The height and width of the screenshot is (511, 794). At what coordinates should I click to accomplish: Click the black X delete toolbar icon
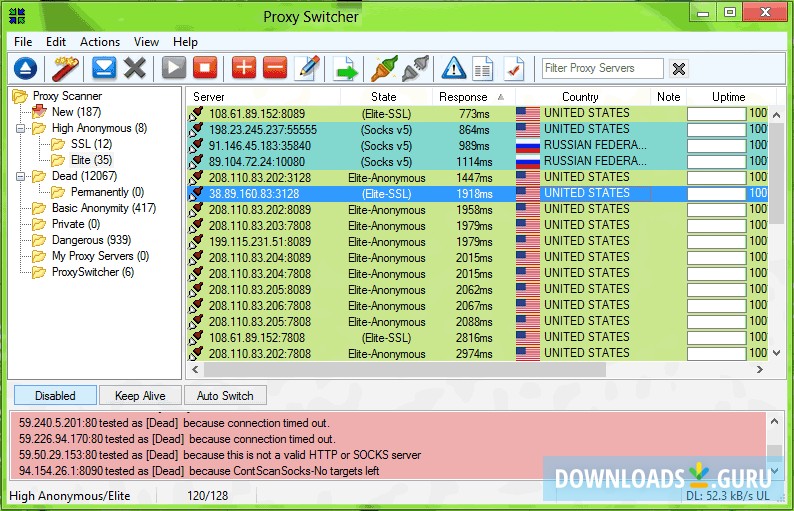135,68
